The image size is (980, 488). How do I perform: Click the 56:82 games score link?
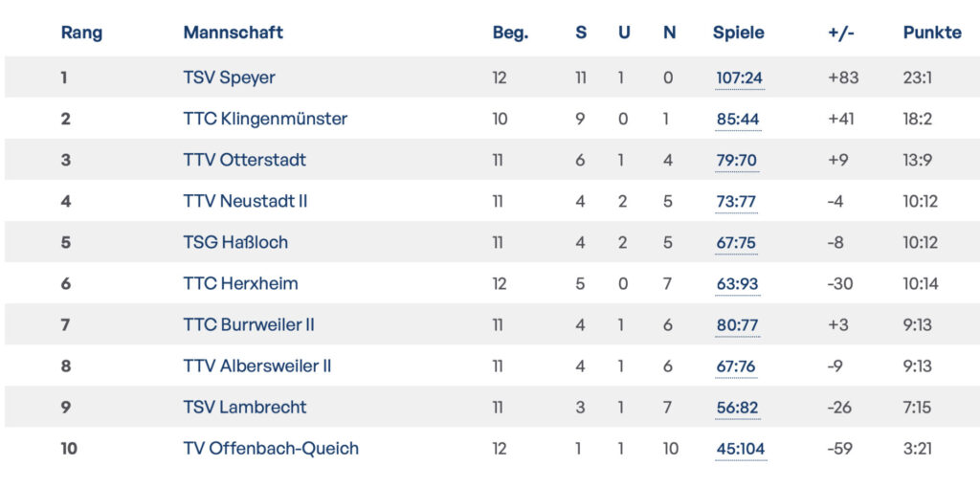[737, 407]
